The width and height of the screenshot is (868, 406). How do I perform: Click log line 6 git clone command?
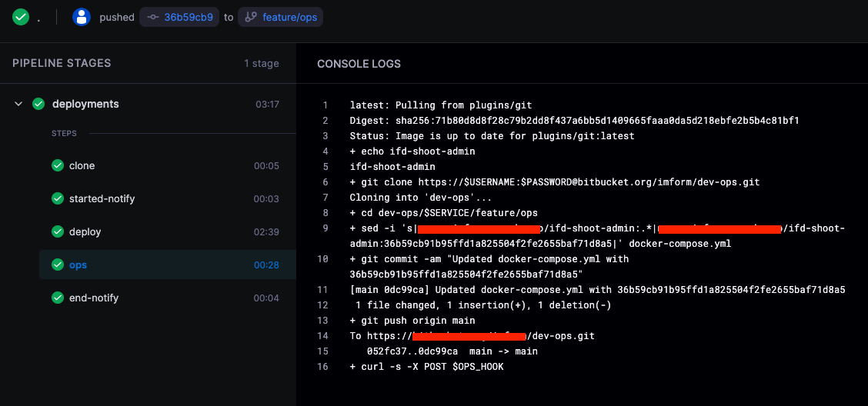[x=554, y=182]
